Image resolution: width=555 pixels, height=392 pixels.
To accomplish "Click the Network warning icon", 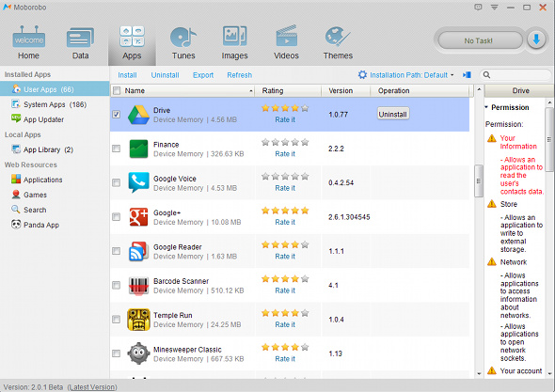I will pyautogui.click(x=492, y=262).
